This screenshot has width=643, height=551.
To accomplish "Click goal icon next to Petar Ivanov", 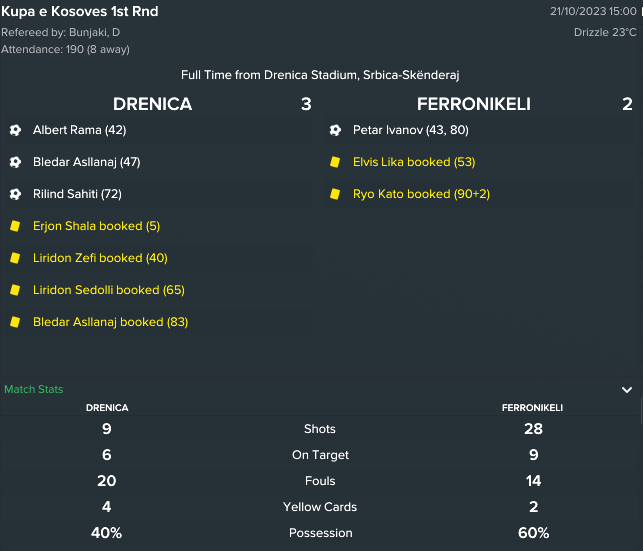I will 335,130.
